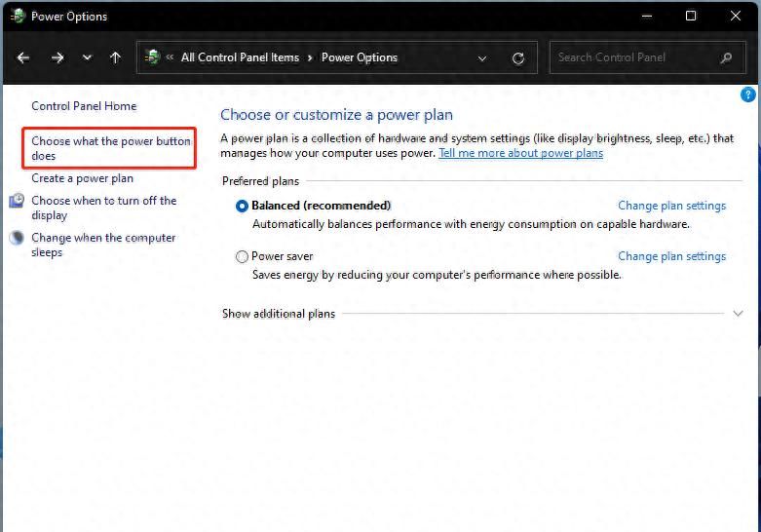761x532 pixels.
Task: Click the moon icon beside sleep settings
Action: 17,238
